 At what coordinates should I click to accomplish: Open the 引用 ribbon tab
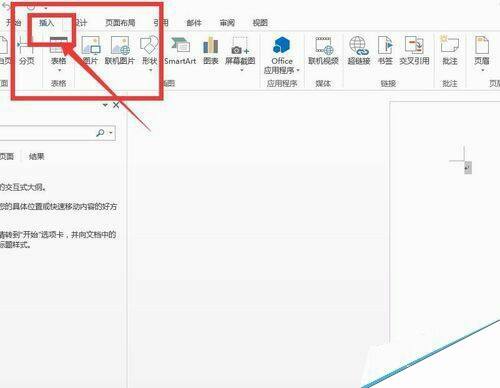pyautogui.click(x=161, y=23)
